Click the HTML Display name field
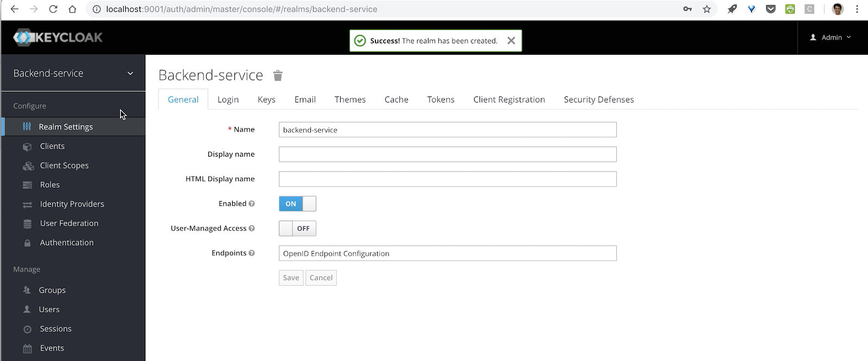This screenshot has height=361, width=868. click(x=448, y=179)
